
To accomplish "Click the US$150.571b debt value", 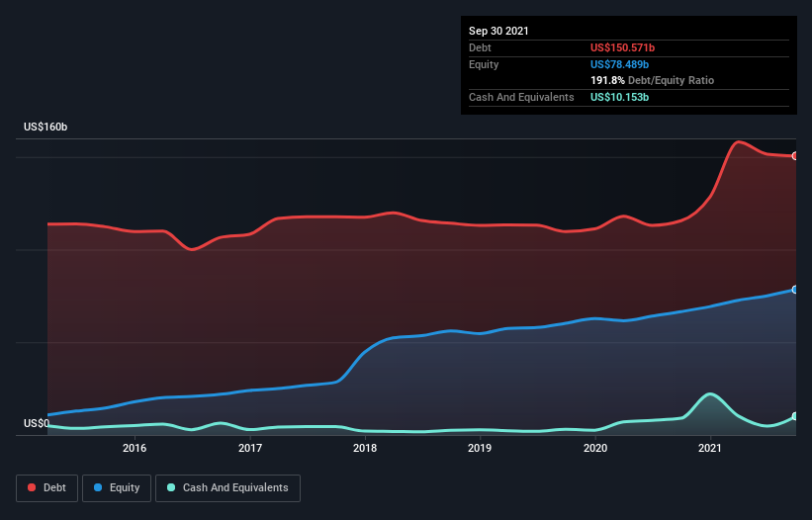I will pos(622,47).
